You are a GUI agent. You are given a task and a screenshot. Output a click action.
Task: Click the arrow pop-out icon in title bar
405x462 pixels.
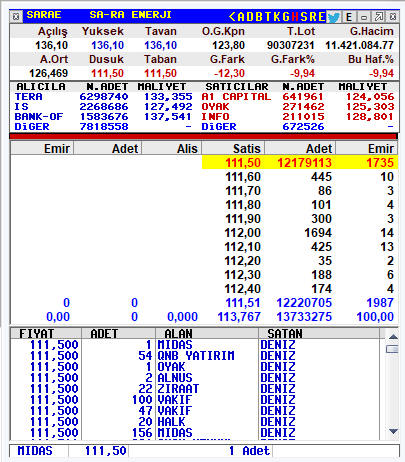click(x=379, y=16)
